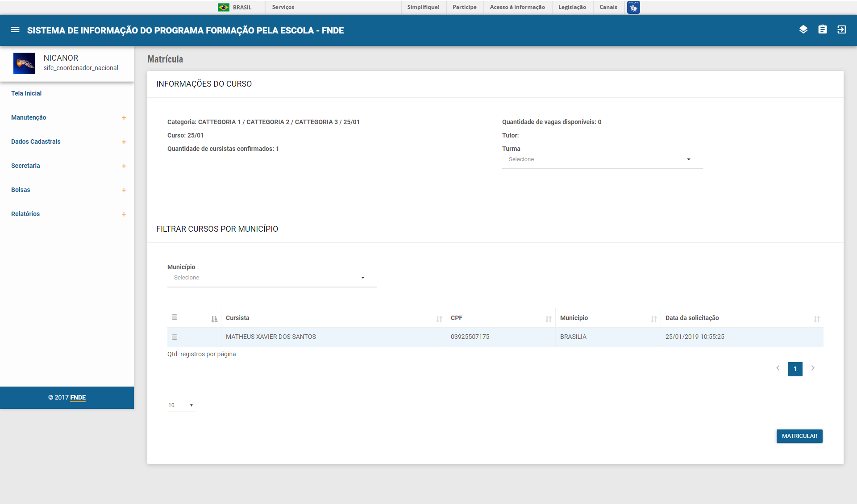Image resolution: width=857 pixels, height=504 pixels.
Task: Check the MATHEUS XAVIER DOS SANTOS row
Action: tap(175, 337)
